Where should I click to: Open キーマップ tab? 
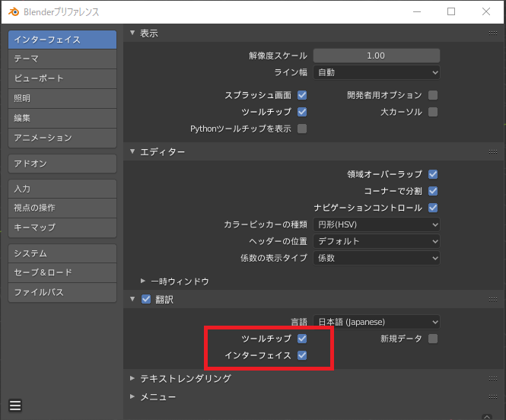coord(62,228)
